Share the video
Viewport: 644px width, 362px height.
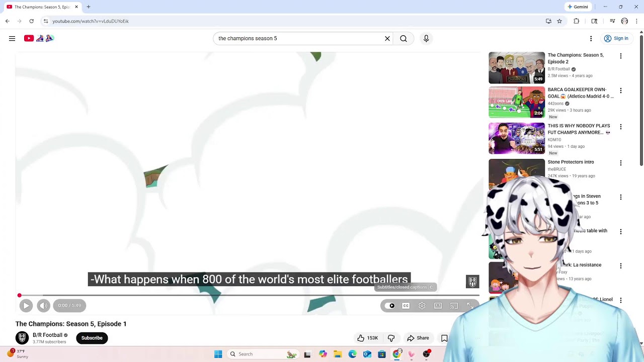[x=418, y=338]
